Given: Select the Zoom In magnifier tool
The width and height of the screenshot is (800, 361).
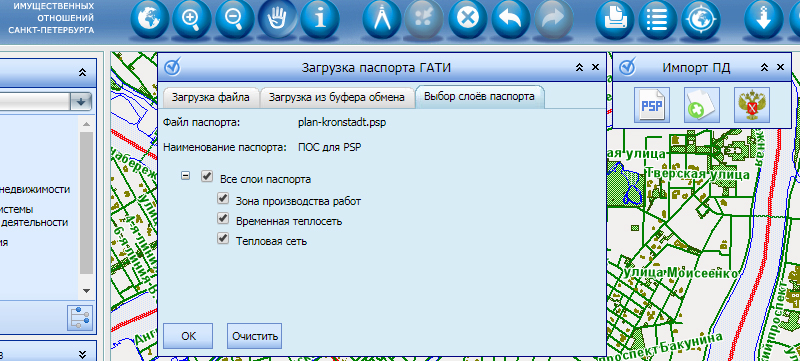Looking at the screenshot, I should 192,20.
